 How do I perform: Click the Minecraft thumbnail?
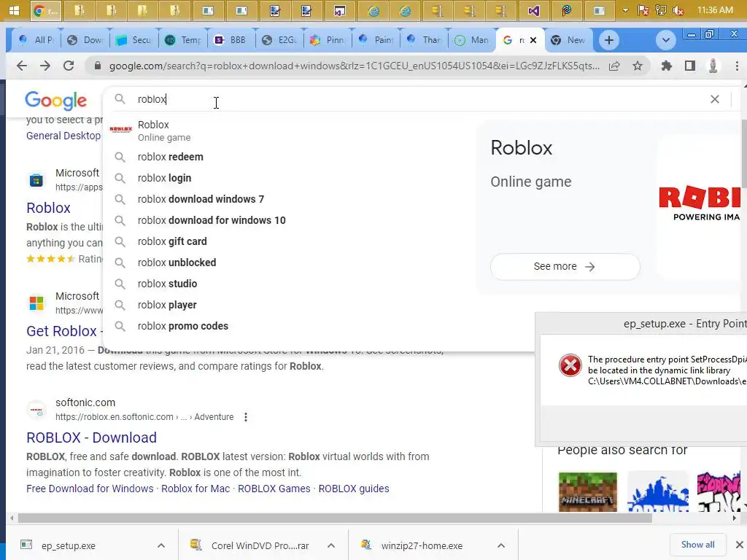(x=588, y=492)
